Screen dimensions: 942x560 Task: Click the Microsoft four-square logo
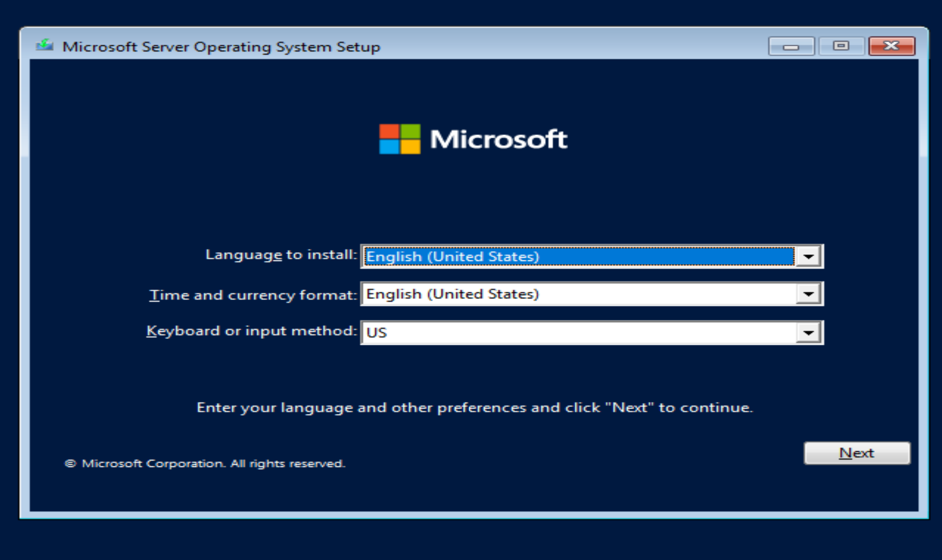coord(399,139)
